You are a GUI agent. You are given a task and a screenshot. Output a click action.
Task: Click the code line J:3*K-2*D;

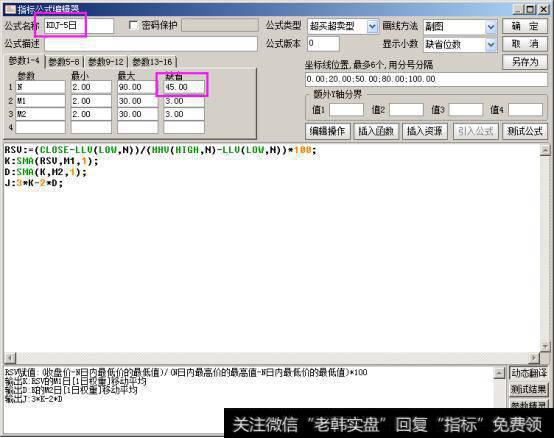coord(34,183)
